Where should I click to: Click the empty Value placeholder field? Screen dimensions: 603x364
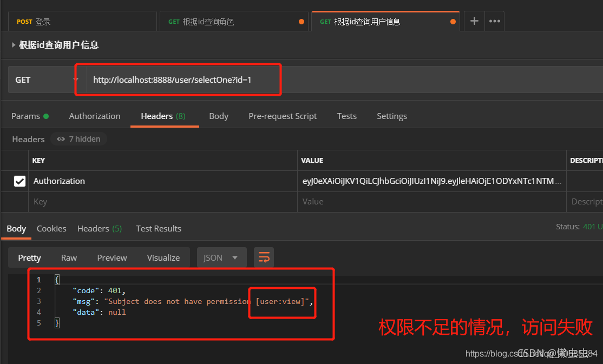point(431,202)
